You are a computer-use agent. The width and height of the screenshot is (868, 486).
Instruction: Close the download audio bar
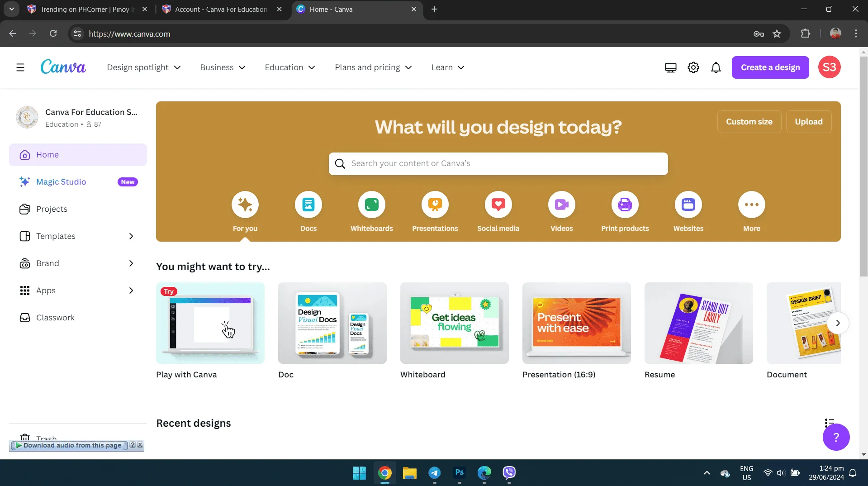[140, 445]
